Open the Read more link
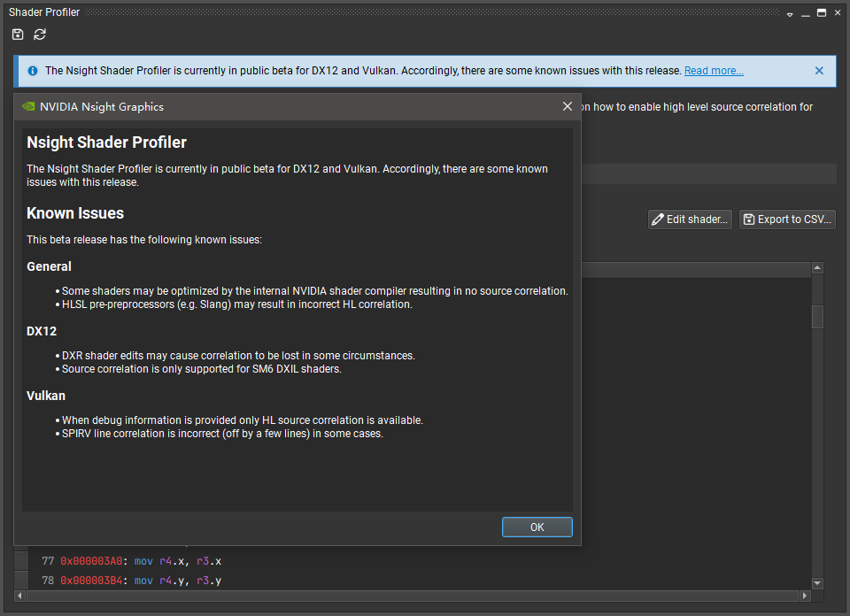The width and height of the screenshot is (850, 616). tap(714, 71)
